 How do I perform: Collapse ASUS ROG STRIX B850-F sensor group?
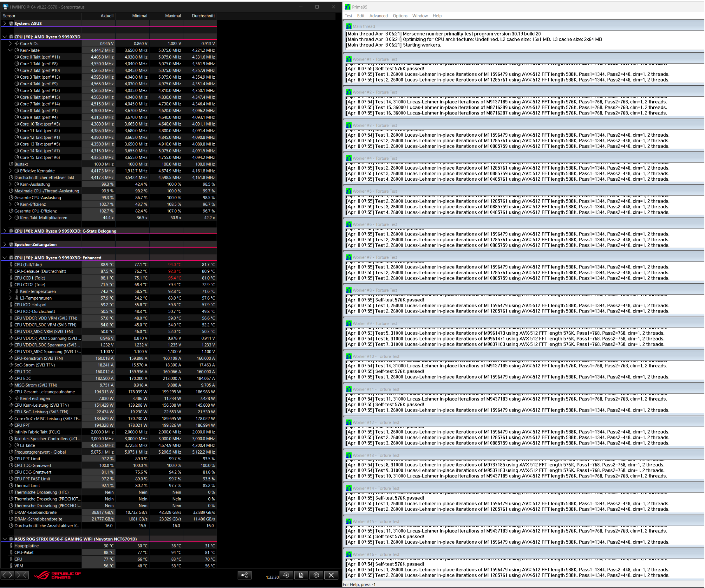tap(4, 539)
